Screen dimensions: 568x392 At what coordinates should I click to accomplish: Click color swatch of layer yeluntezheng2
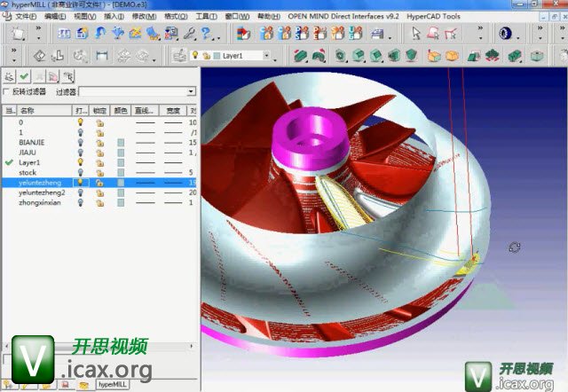tap(121, 193)
